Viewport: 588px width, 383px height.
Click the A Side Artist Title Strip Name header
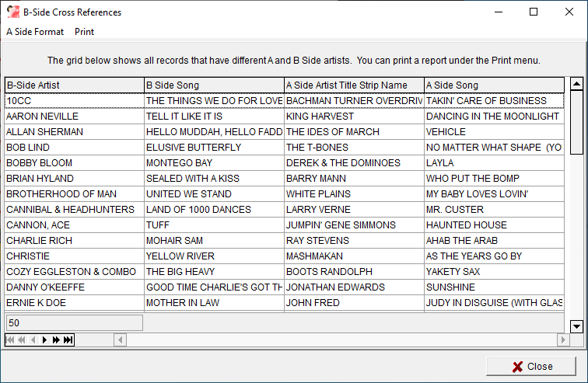[354, 85]
